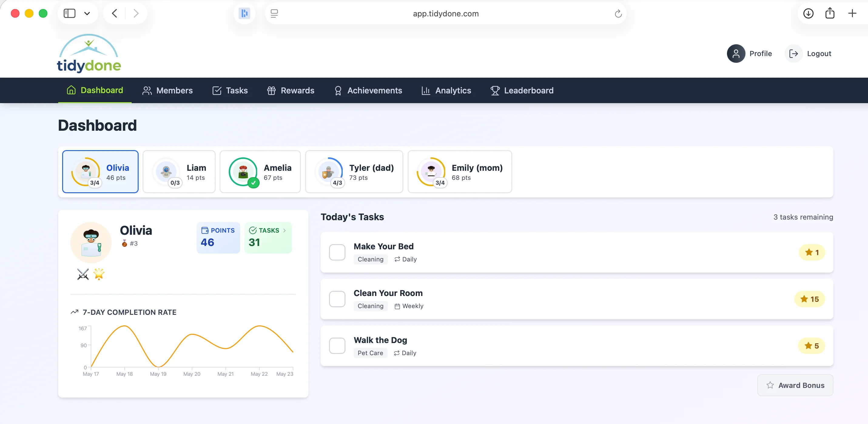This screenshot has width=868, height=424.
Task: Open the Achievements nav tab
Action: [368, 90]
